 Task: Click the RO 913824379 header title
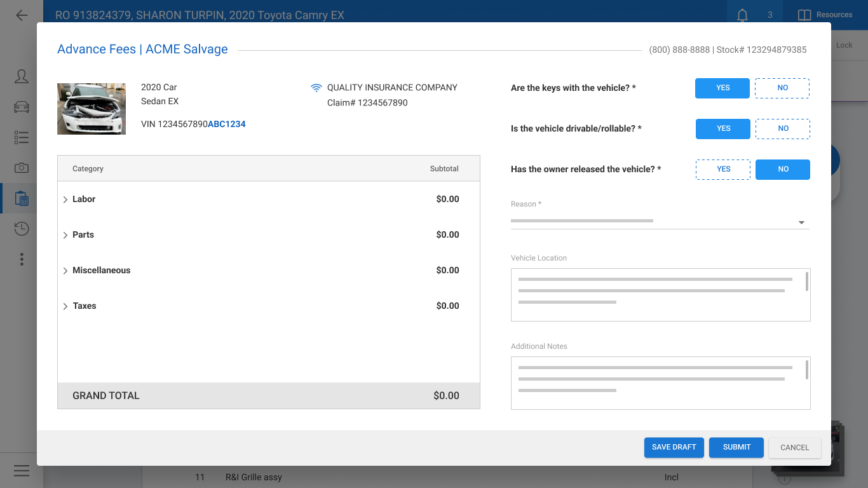tap(200, 15)
